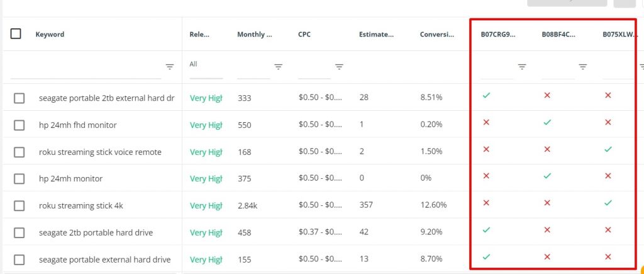
Task: Sort by the Keyword column header
Action: pos(50,34)
